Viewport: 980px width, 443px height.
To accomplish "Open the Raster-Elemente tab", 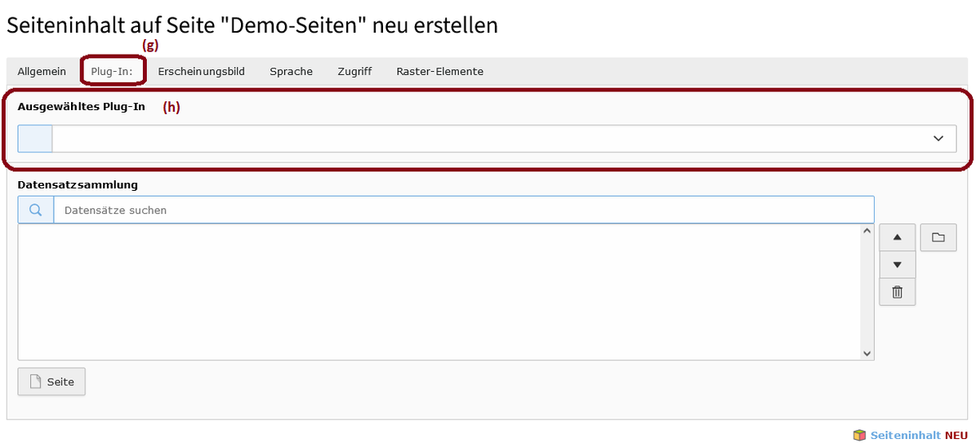I will (x=440, y=71).
